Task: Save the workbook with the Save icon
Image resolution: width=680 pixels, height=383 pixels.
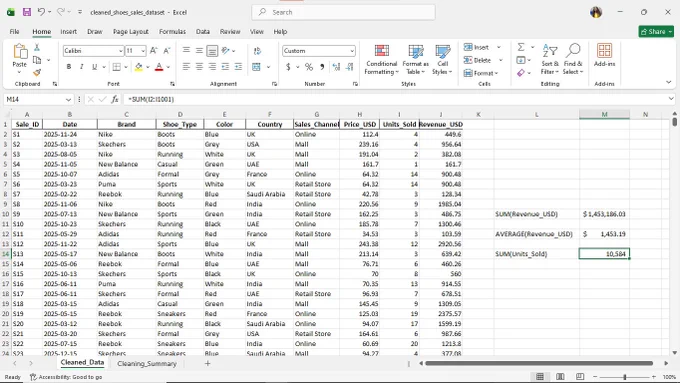Action: pos(27,12)
